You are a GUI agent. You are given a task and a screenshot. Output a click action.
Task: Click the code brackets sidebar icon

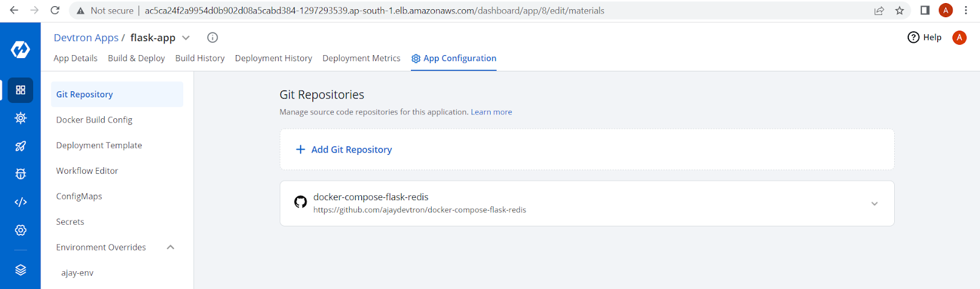(20, 202)
